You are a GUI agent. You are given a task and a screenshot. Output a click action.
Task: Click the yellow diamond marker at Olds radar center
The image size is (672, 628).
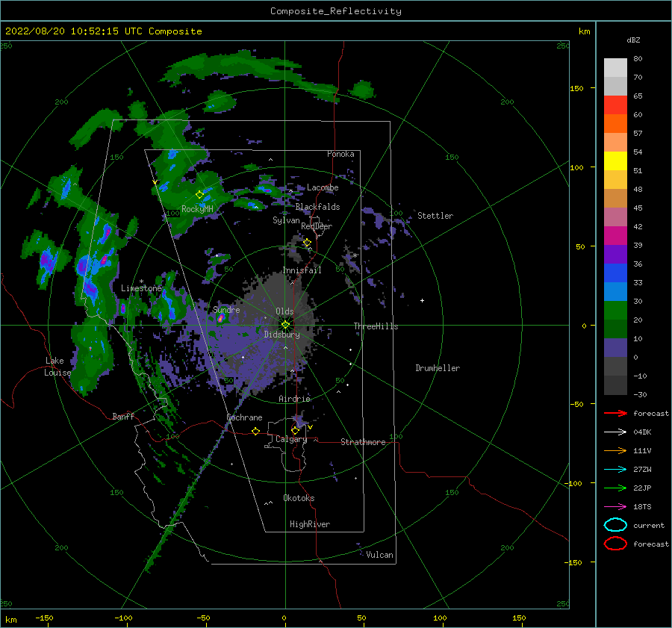(x=285, y=325)
